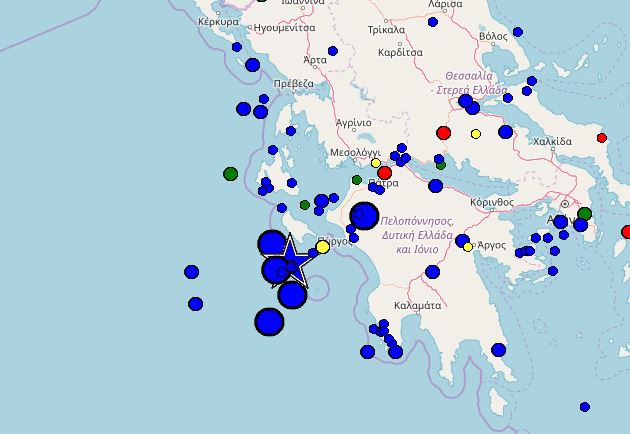Open the red marker near Χαλκίδα
Screen dimensions: 630x434
point(602,138)
